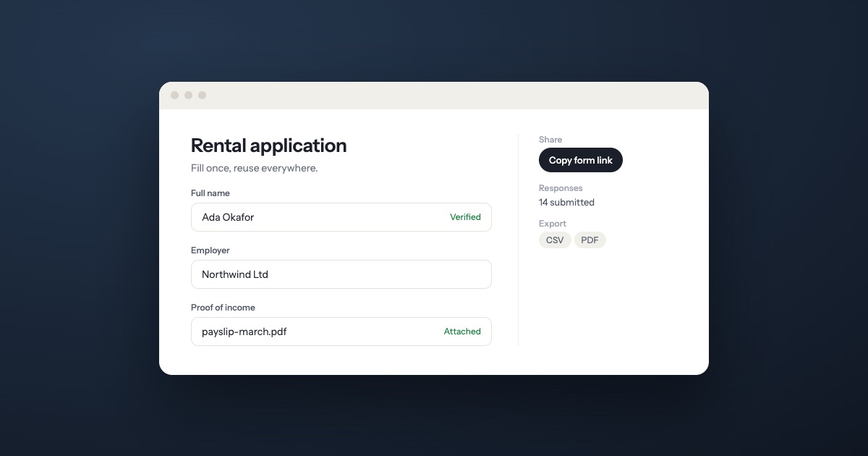
Task: Click the Copy form link button
Action: tap(580, 160)
